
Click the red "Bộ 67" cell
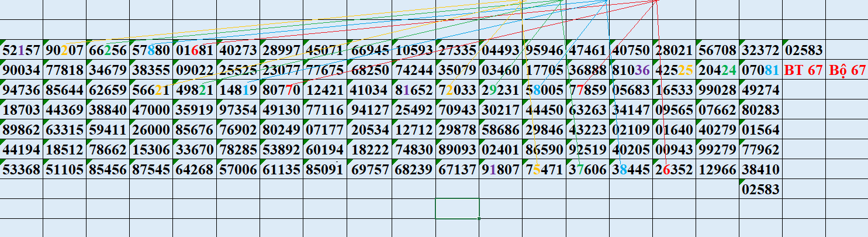pos(847,71)
